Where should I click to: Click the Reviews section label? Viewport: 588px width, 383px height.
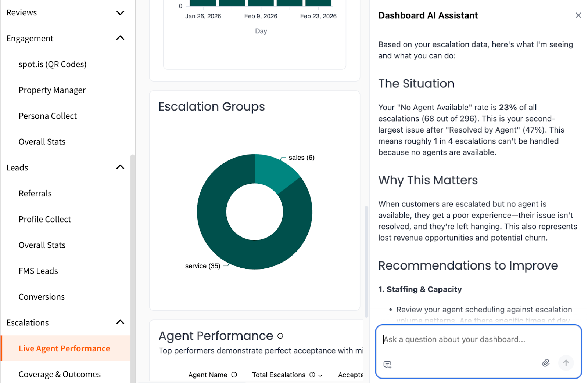pyautogui.click(x=22, y=13)
